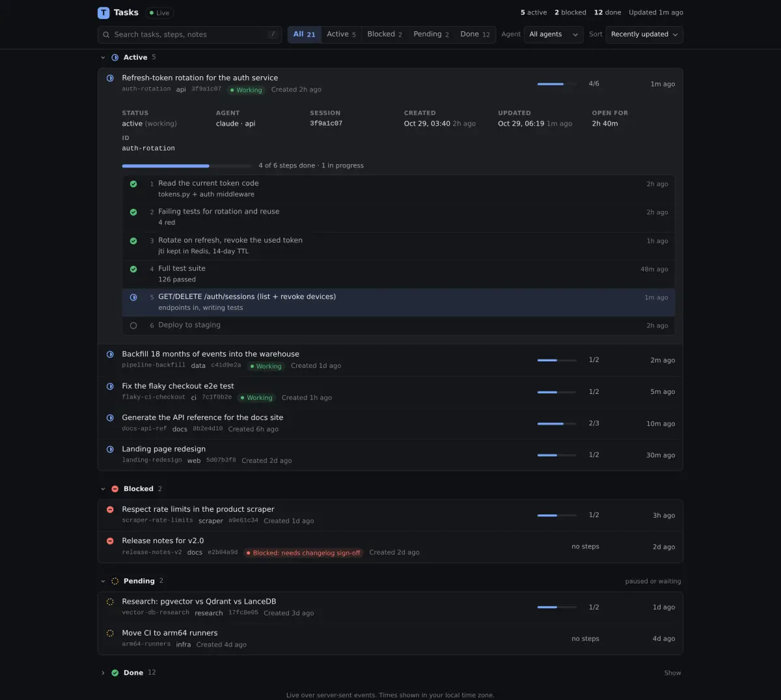
Task: Switch to the Done 12 tab
Action: click(475, 35)
